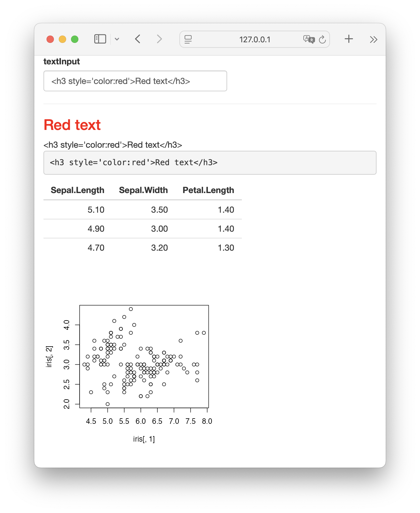The width and height of the screenshot is (420, 513).
Task: Select the Petal.Length column header
Action: click(208, 190)
